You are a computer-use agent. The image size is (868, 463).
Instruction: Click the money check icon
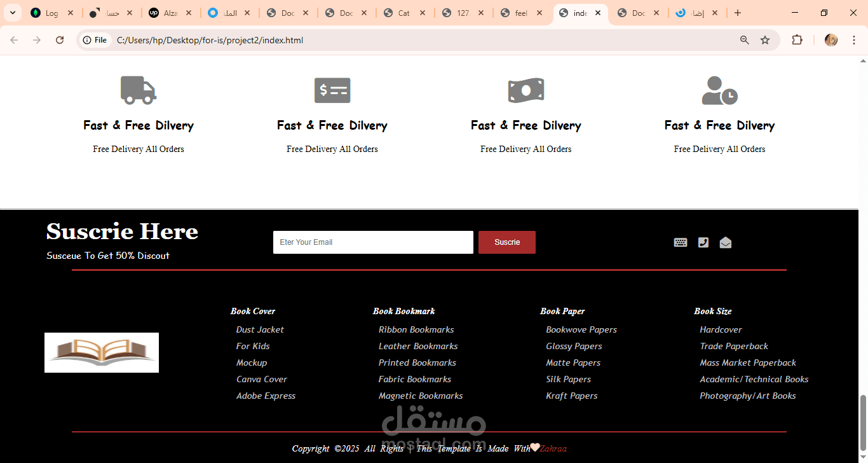point(332,90)
